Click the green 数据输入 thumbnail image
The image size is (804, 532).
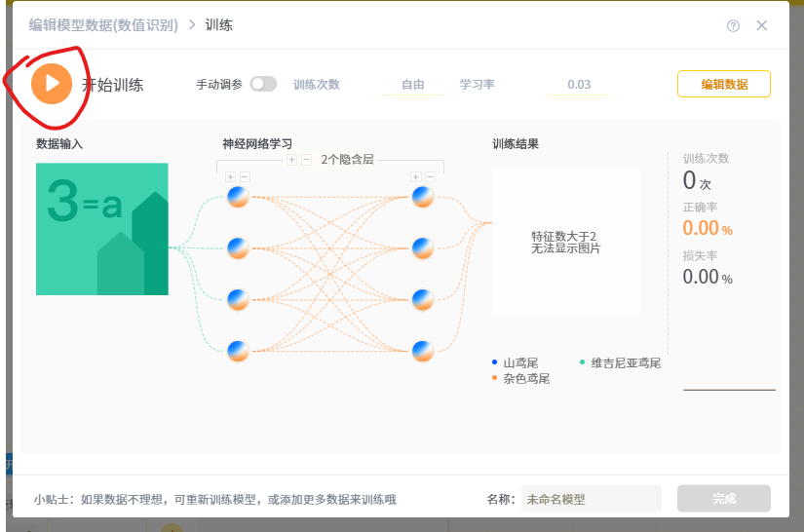click(x=102, y=229)
